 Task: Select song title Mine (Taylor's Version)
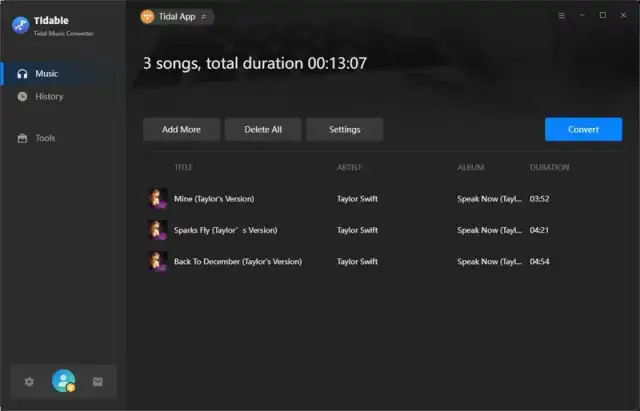[x=214, y=199]
